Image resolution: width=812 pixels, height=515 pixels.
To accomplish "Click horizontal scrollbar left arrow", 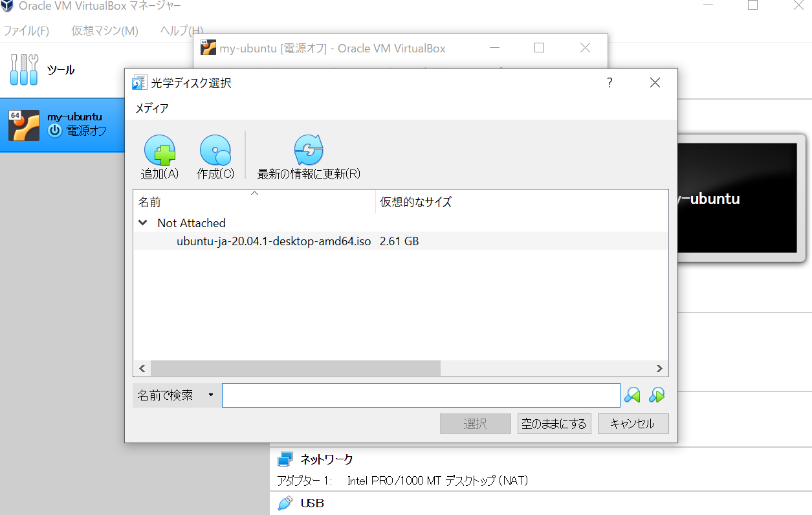I will [142, 368].
